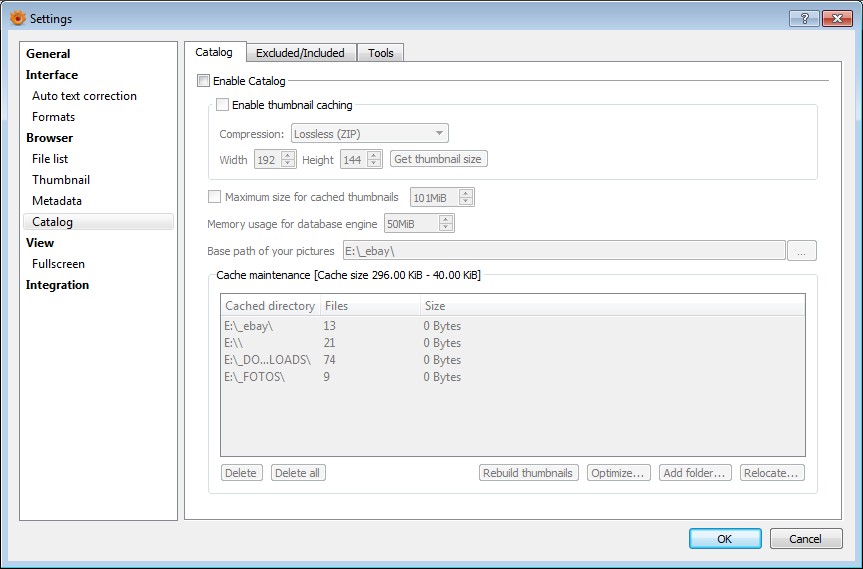Click the Delete all button
Image resolution: width=863 pixels, height=569 pixels.
[298, 473]
